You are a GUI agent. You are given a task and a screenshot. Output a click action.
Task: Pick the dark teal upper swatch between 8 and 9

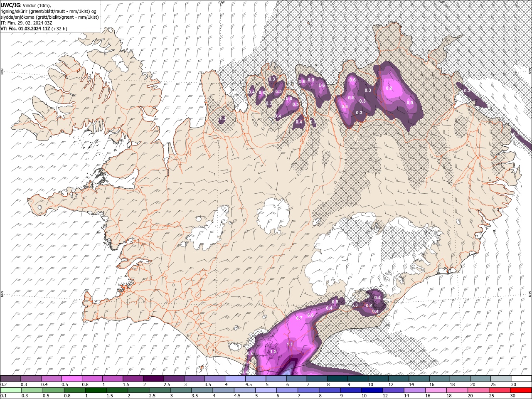point(337,379)
